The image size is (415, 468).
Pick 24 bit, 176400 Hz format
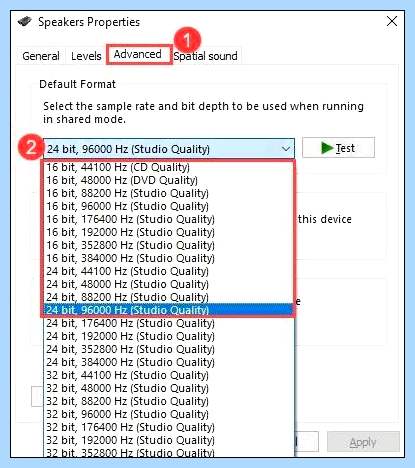pos(169,323)
